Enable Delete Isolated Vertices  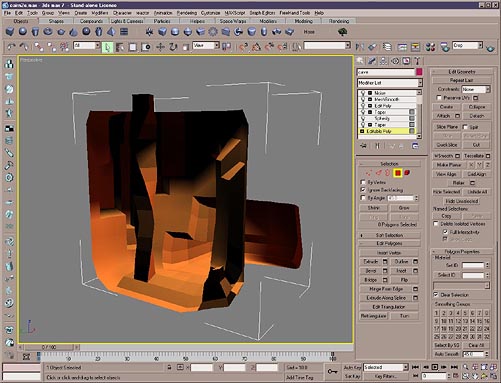(x=436, y=224)
